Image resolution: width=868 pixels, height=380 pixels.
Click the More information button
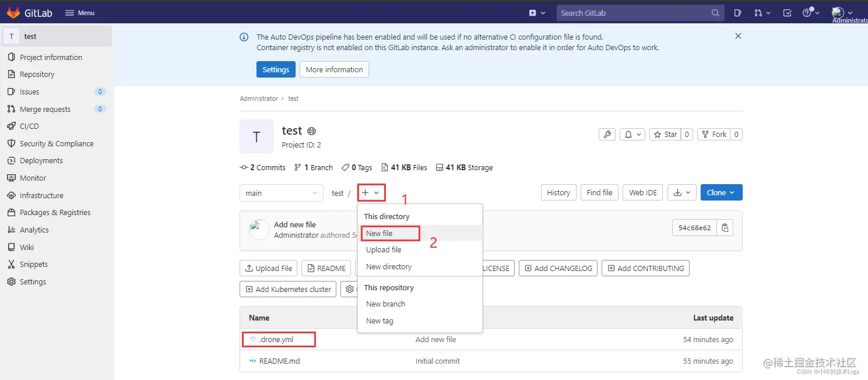pos(334,69)
